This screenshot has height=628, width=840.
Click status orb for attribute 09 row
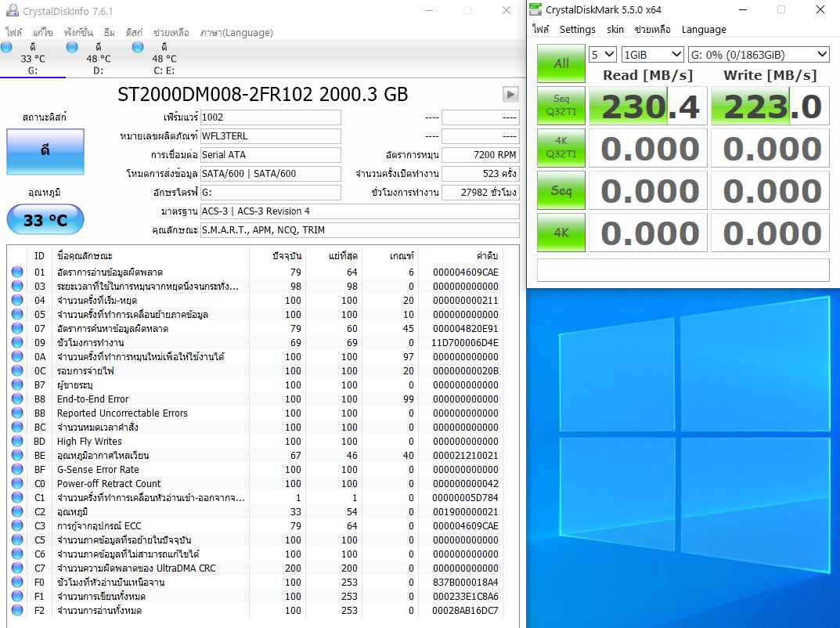pyautogui.click(x=17, y=342)
